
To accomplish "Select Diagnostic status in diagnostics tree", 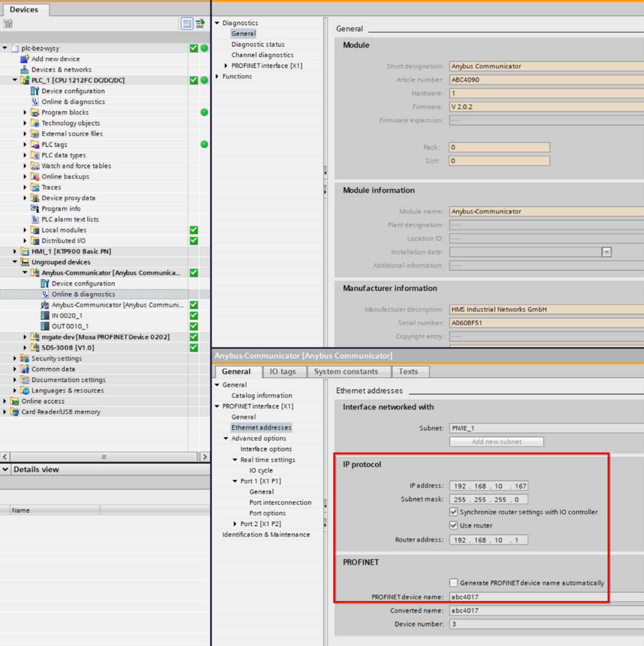I will [258, 44].
